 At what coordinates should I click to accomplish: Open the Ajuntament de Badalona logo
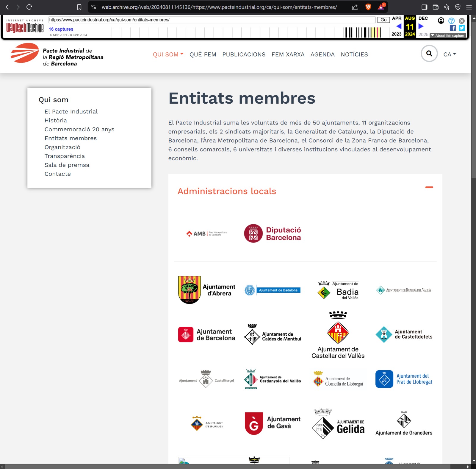point(273,290)
